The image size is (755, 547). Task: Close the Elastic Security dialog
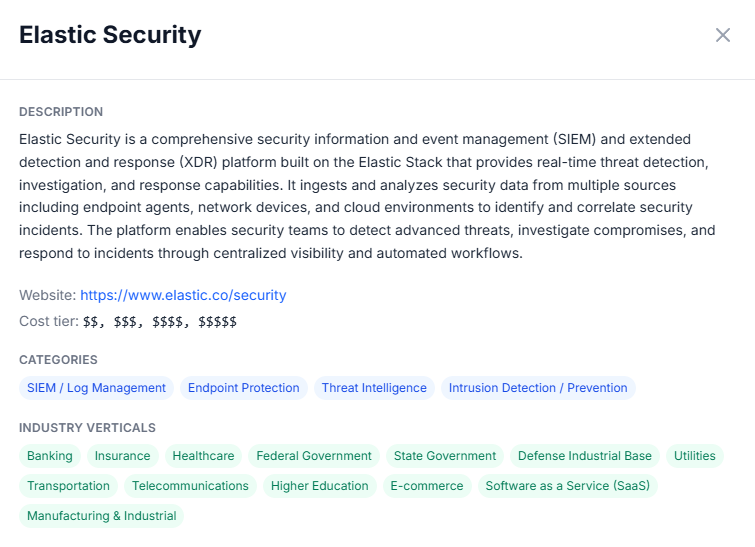tap(723, 35)
